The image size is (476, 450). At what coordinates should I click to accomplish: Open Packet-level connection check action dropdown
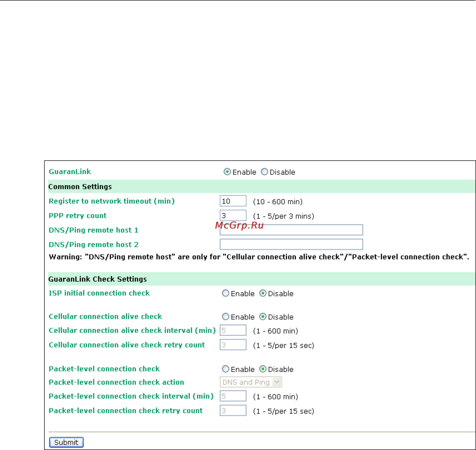(x=251, y=382)
